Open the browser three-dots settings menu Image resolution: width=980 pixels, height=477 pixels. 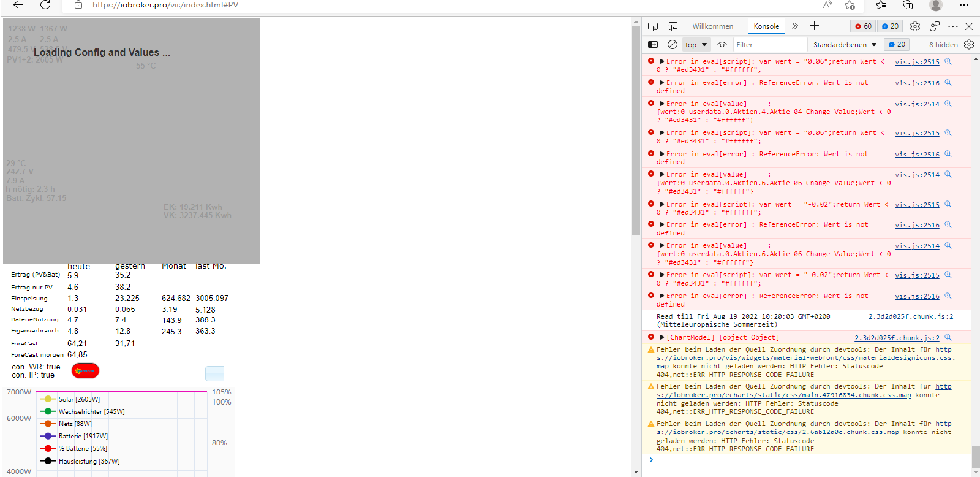pyautogui.click(x=964, y=5)
